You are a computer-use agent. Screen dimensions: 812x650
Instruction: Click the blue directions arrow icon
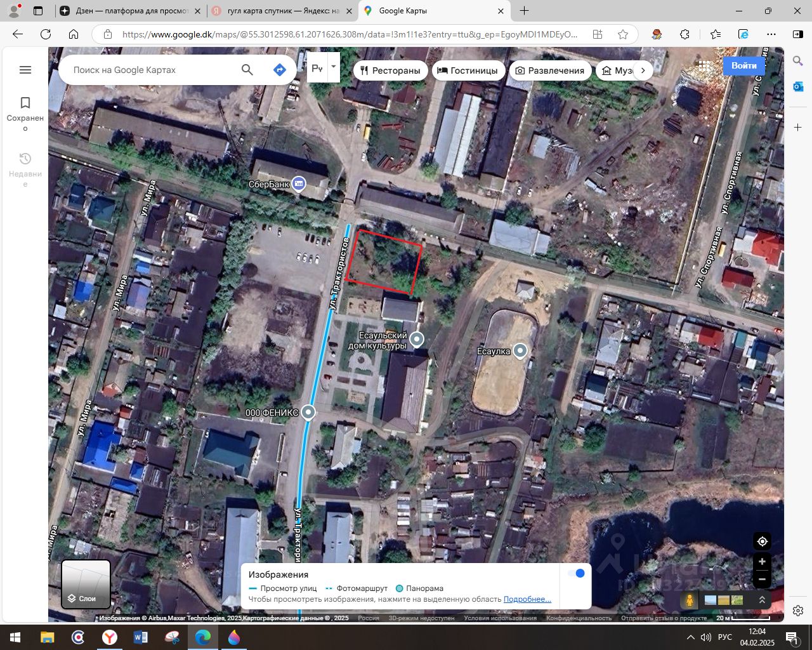click(x=280, y=70)
